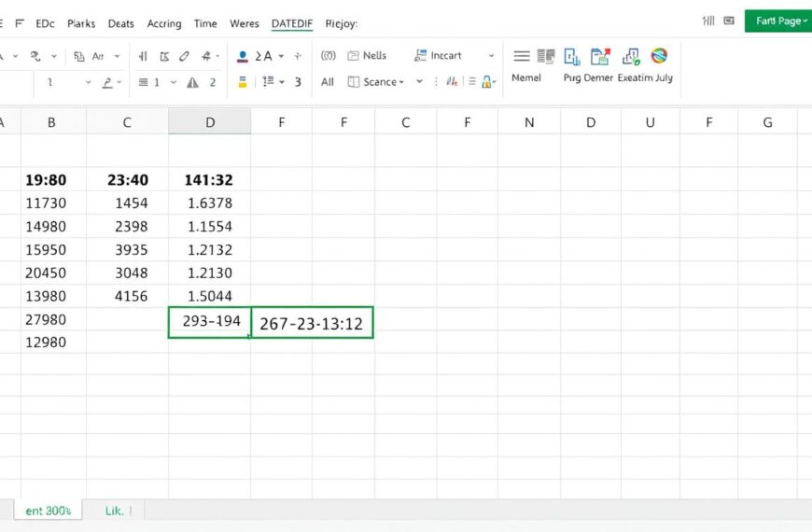Click the Demer export icon

[x=600, y=56]
